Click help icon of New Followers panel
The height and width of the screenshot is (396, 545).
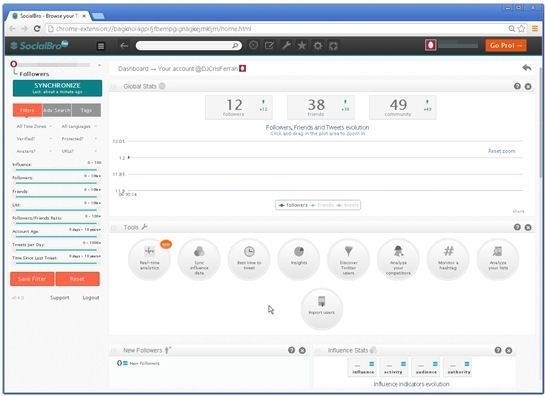(x=292, y=350)
